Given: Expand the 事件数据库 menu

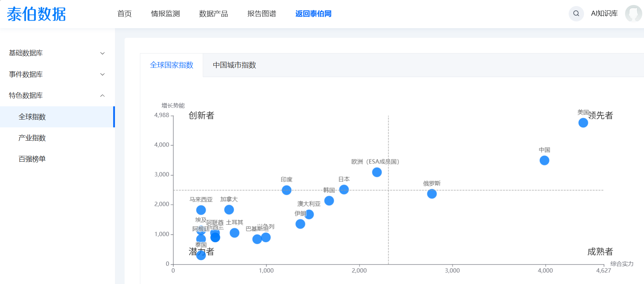Looking at the screenshot, I should tap(57, 74).
